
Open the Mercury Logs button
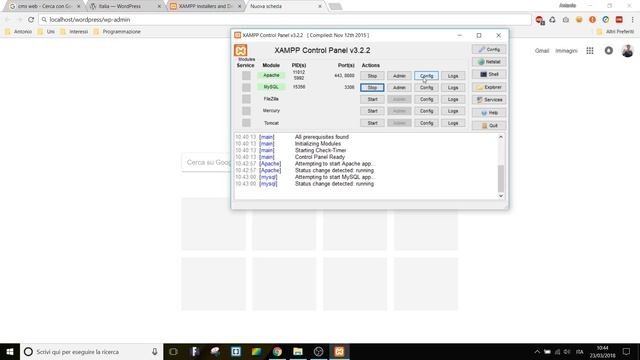pyautogui.click(x=453, y=111)
